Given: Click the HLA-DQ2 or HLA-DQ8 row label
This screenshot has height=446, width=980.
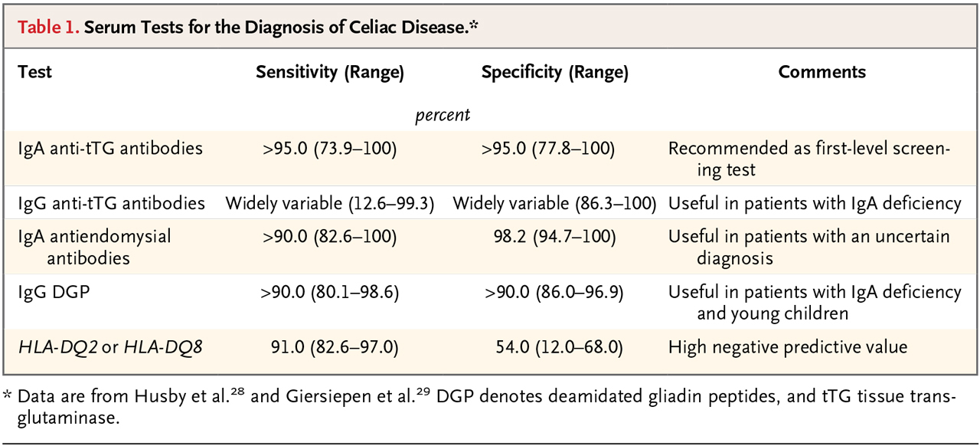Looking at the screenshot, I should pyautogui.click(x=110, y=347).
